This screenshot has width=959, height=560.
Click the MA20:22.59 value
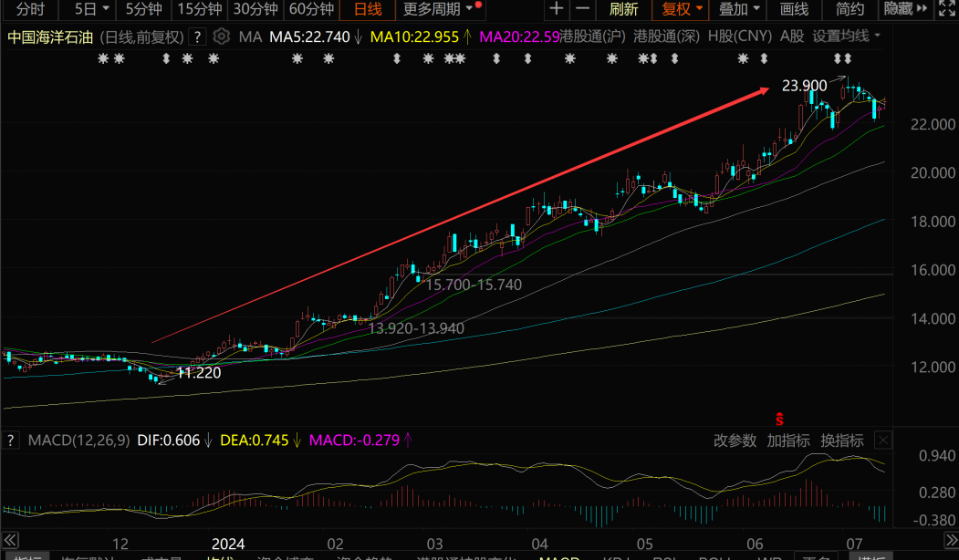click(519, 36)
